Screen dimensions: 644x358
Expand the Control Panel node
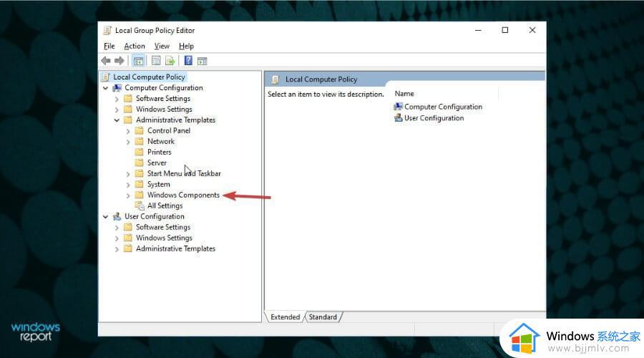coord(128,131)
